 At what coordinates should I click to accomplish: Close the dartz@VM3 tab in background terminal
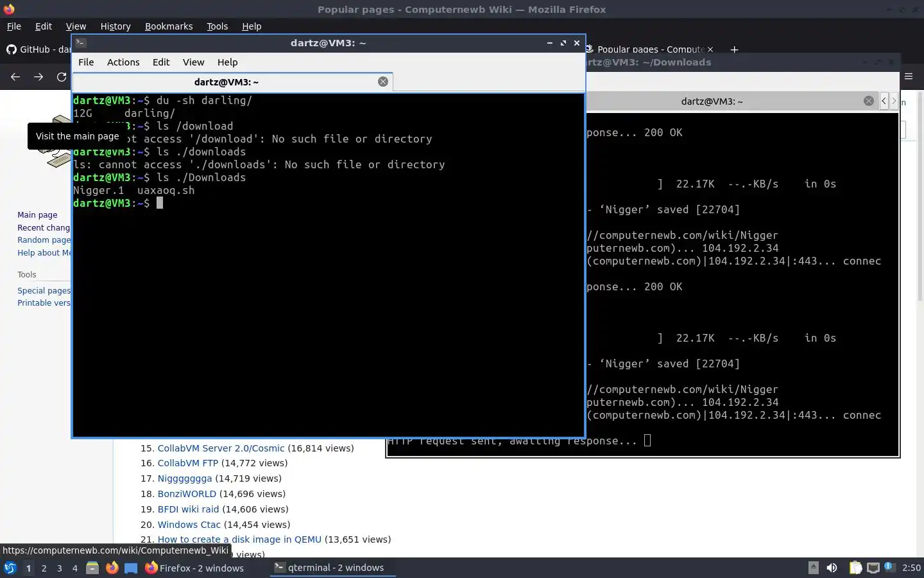[x=869, y=101]
